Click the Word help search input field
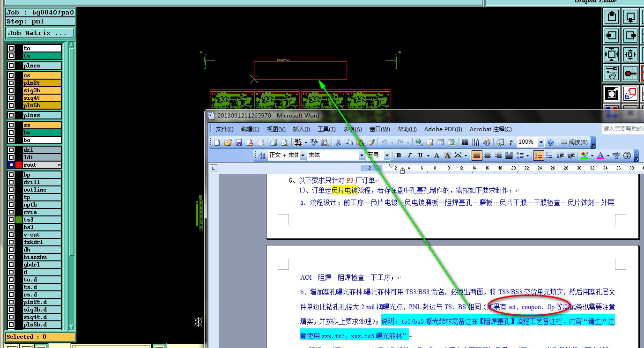The width and height of the screenshot is (644, 348). 623,129
